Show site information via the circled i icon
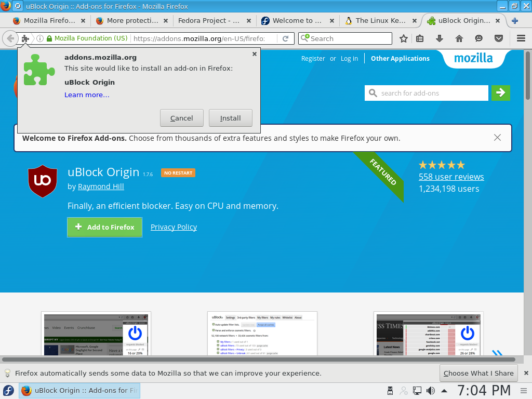The width and height of the screenshot is (532, 399). pos(40,38)
